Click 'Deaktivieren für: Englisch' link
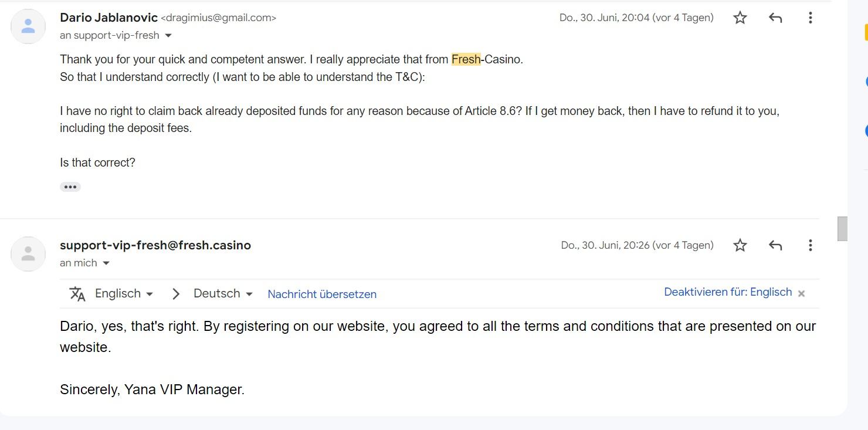This screenshot has width=868, height=430. pyautogui.click(x=728, y=292)
